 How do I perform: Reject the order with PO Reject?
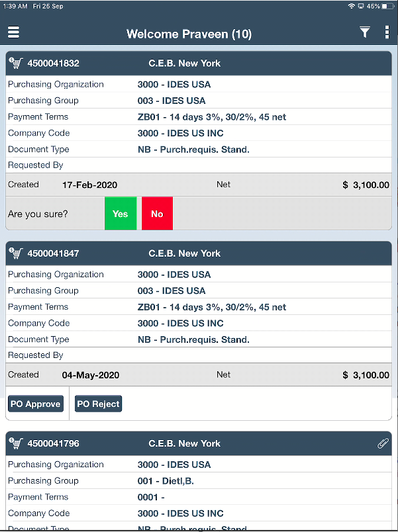click(x=98, y=404)
